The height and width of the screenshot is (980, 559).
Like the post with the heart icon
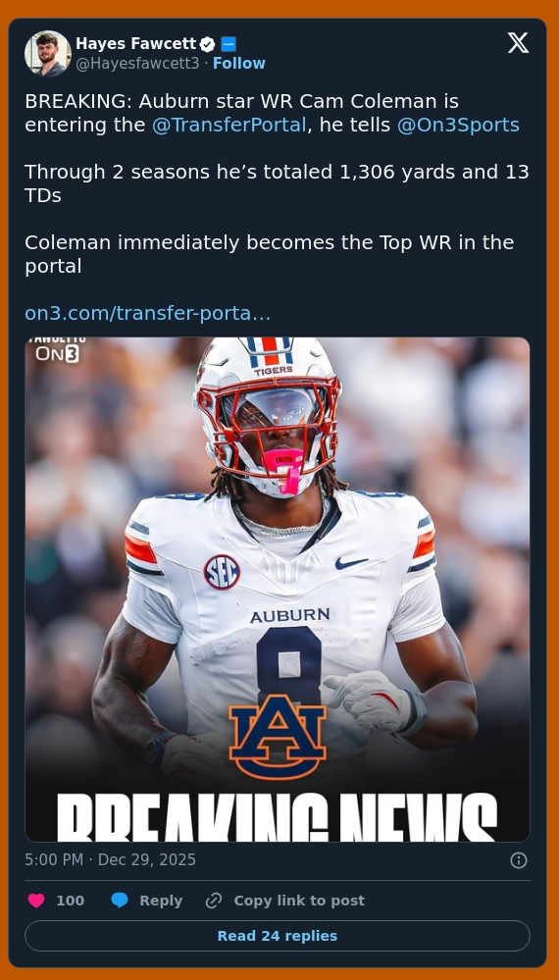coord(36,901)
